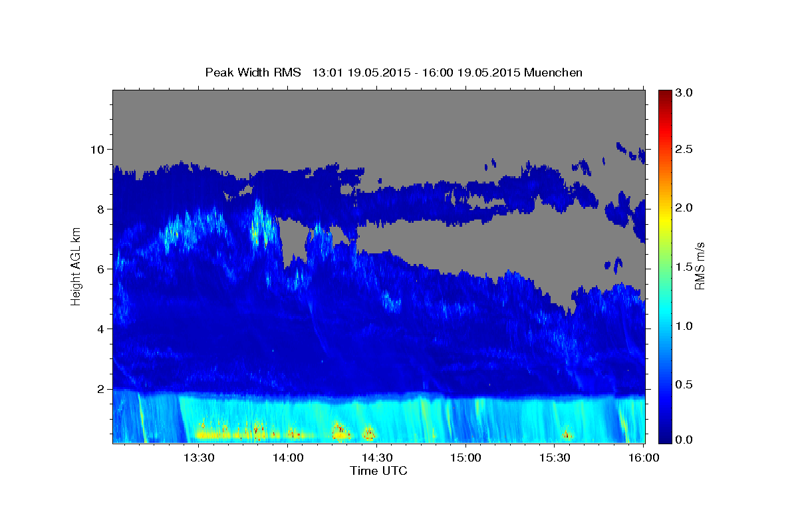Click the colorbar value 2.5
This screenshot has width=798, height=532.
pos(685,150)
